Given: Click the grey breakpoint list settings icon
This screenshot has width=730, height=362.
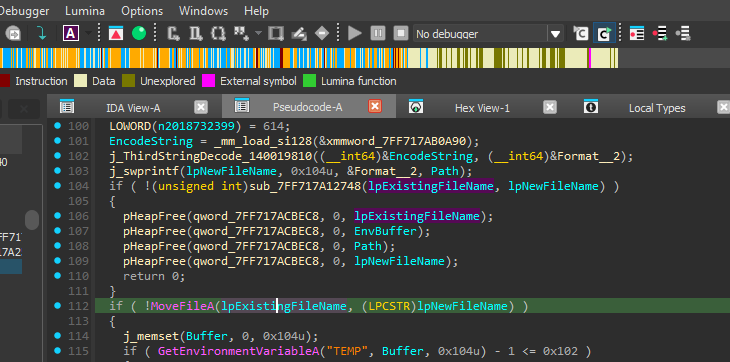Looking at the screenshot, I should point(683,33).
